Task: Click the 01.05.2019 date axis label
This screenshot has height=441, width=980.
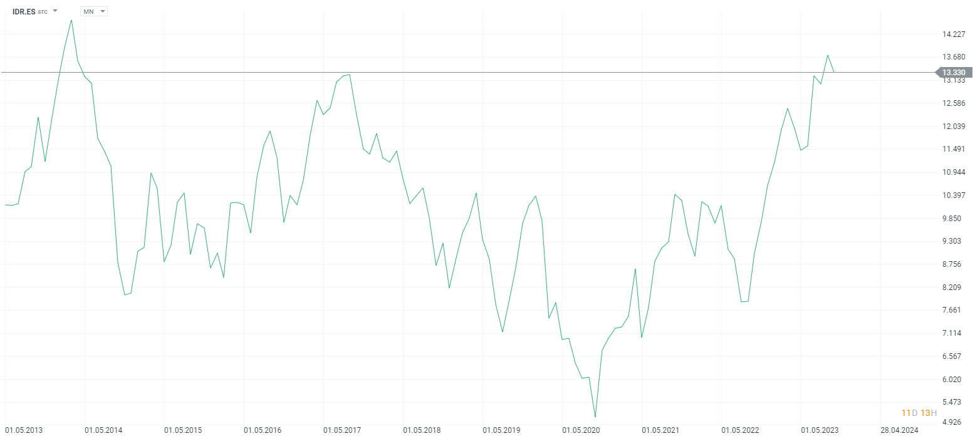Action: (x=501, y=430)
